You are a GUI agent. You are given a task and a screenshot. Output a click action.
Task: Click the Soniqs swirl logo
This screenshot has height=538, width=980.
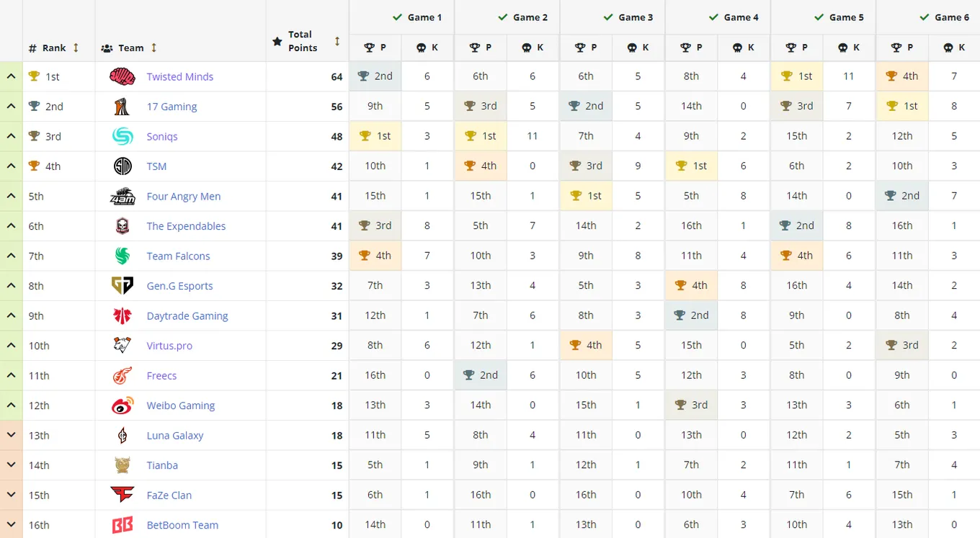[122, 136]
